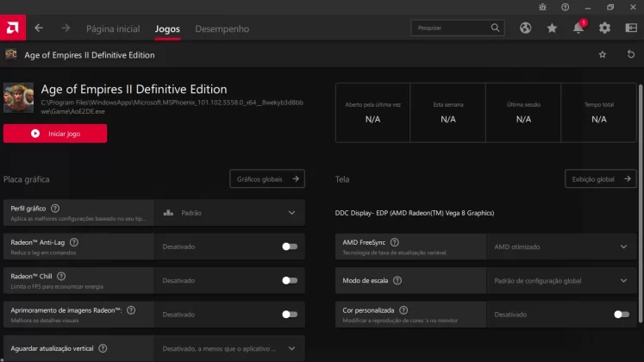The height and width of the screenshot is (362, 644).
Task: Open Aguardar atualização vertical dropdown
Action: (229, 348)
